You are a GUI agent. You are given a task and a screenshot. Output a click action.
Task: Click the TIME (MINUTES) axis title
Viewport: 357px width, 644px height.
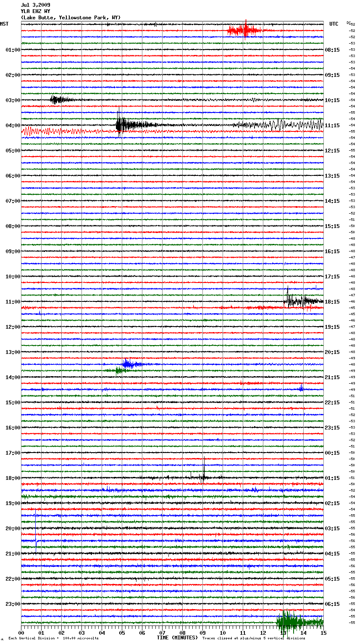(x=177, y=638)
